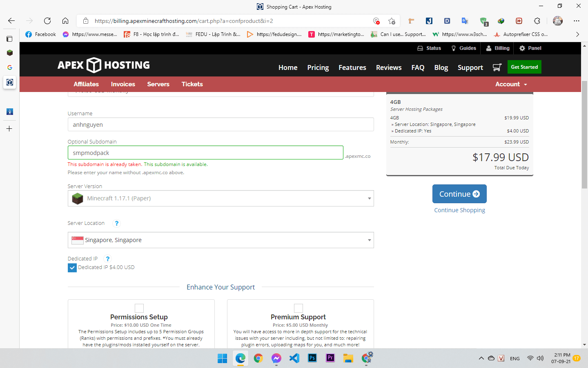
Task: Click the Optional Subdomain input field
Action: [x=205, y=153]
